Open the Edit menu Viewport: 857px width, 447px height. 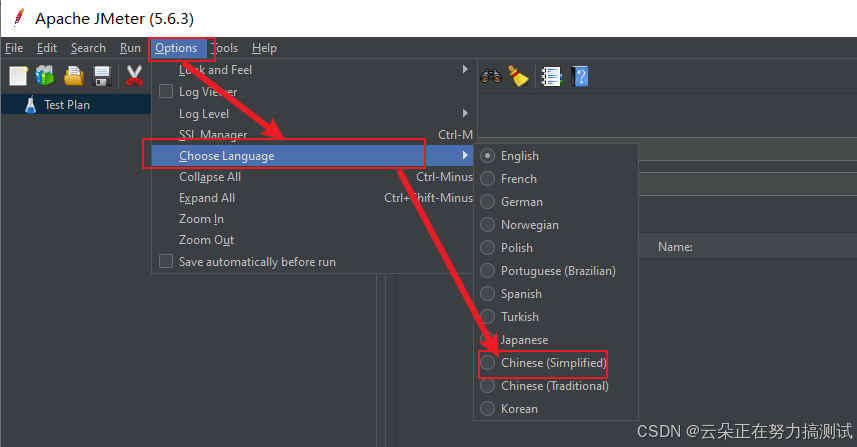click(47, 48)
